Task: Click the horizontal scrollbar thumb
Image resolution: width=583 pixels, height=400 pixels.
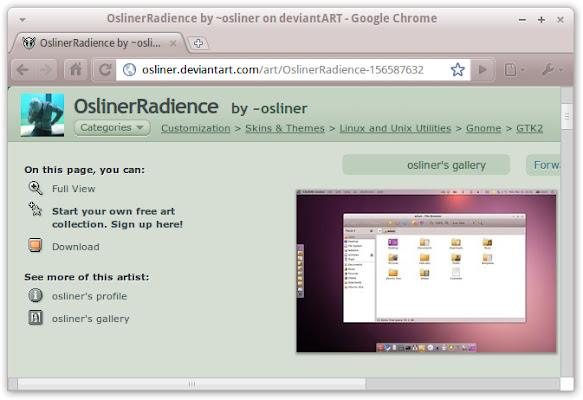Action: point(191,384)
